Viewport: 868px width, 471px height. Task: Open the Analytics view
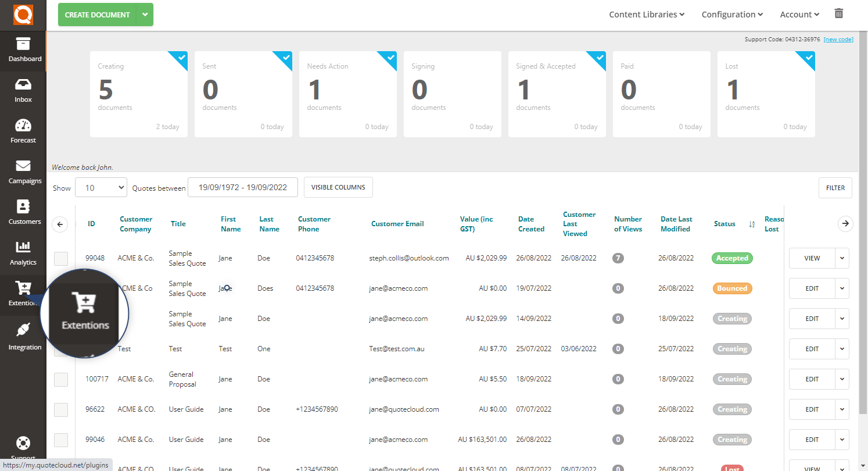click(23, 253)
